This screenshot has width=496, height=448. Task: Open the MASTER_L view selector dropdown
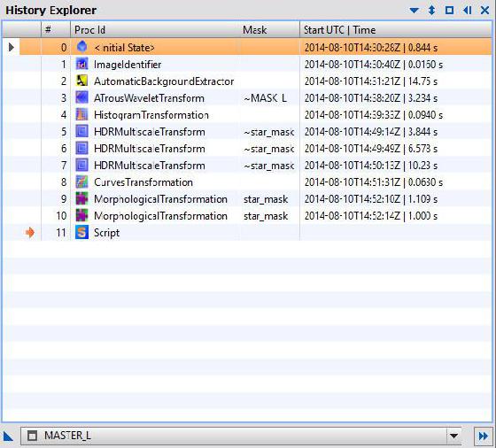tap(453, 436)
